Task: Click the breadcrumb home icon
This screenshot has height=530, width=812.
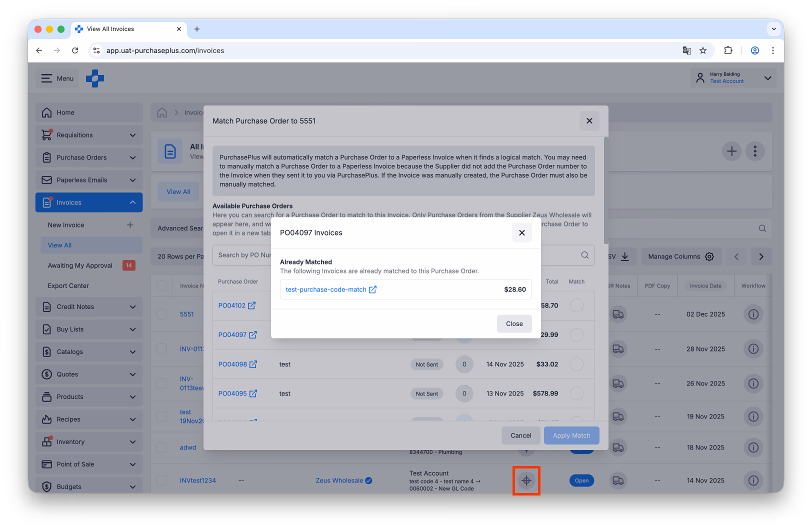Action: click(x=162, y=112)
